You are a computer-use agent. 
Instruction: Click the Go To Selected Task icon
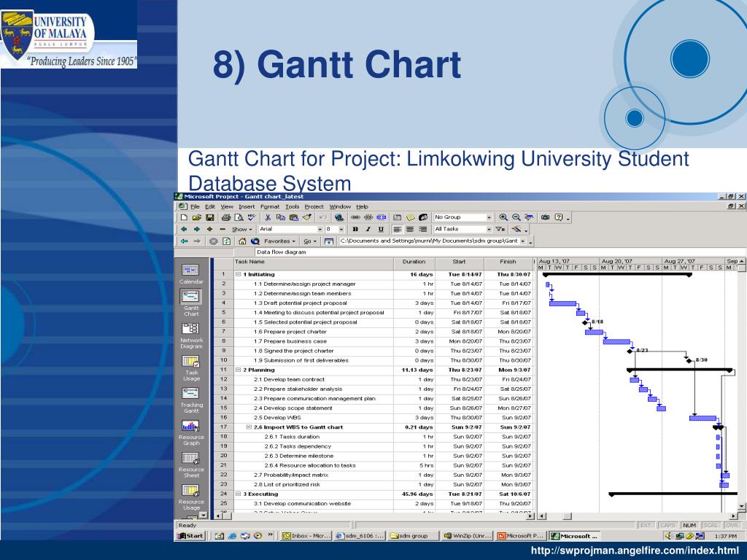coord(529,217)
